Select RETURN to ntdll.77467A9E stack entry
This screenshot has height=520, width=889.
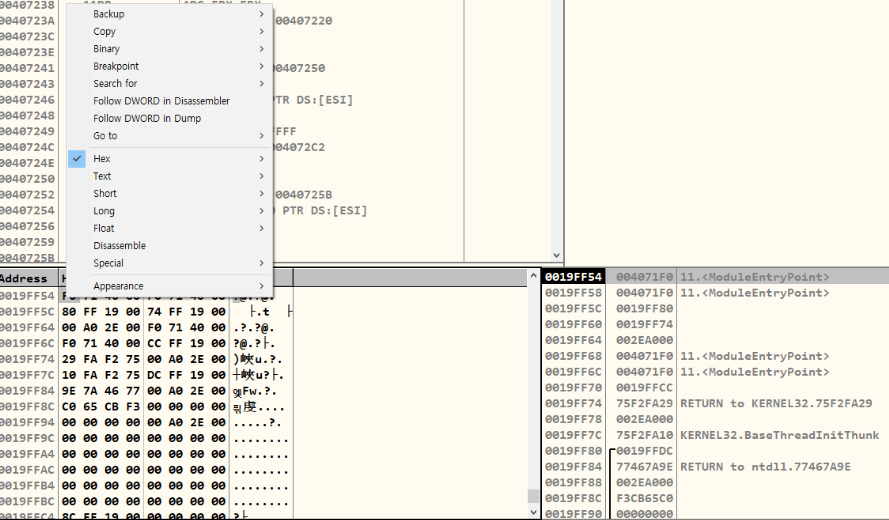[x=765, y=467]
